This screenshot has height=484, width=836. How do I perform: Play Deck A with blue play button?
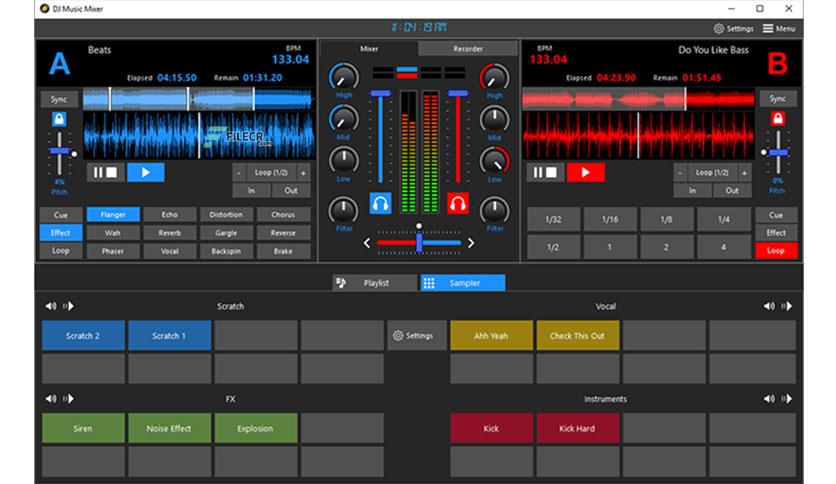(x=146, y=172)
